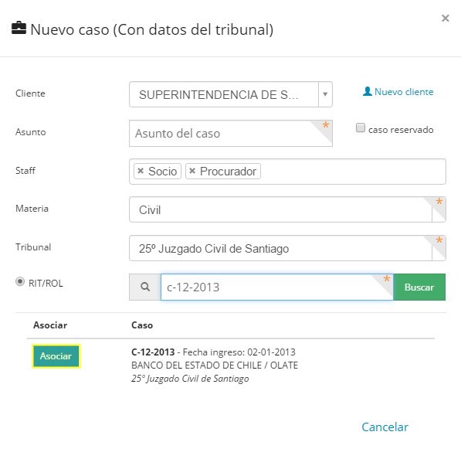Focus the Asunto del caso input
The width and height of the screenshot is (461, 476).
(x=230, y=133)
